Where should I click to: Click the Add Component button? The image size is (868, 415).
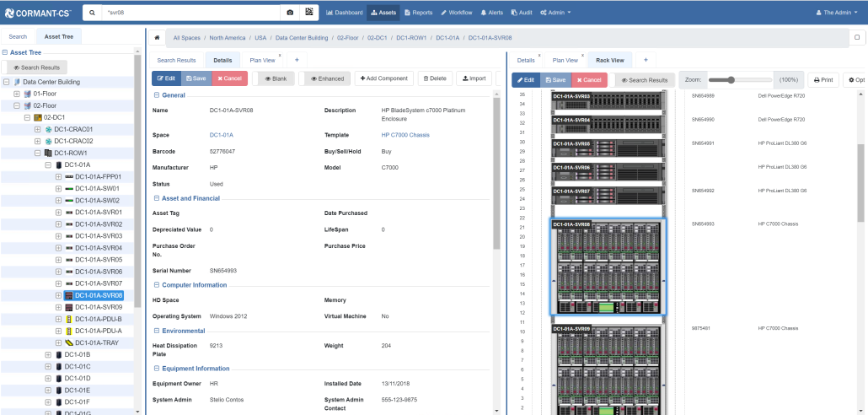coord(383,78)
